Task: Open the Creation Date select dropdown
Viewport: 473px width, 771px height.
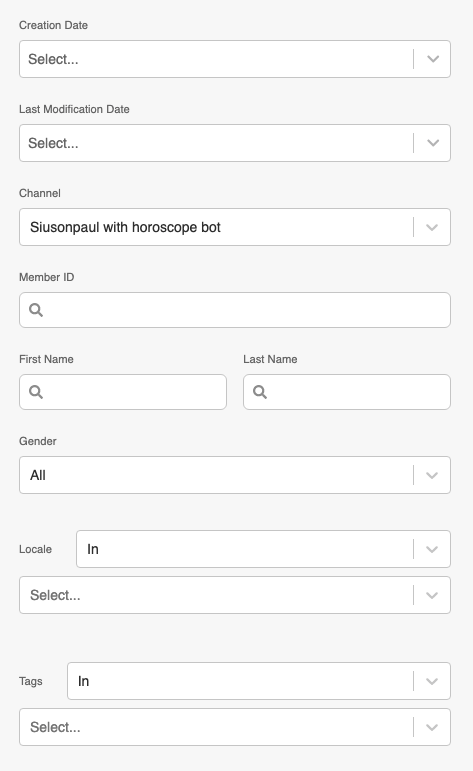Action: point(235,59)
